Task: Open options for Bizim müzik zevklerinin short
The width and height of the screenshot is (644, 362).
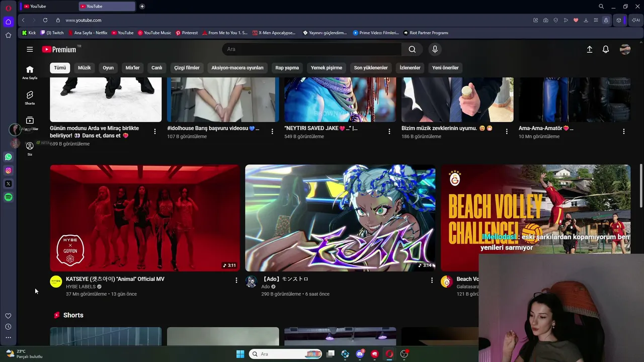Action: point(507,131)
